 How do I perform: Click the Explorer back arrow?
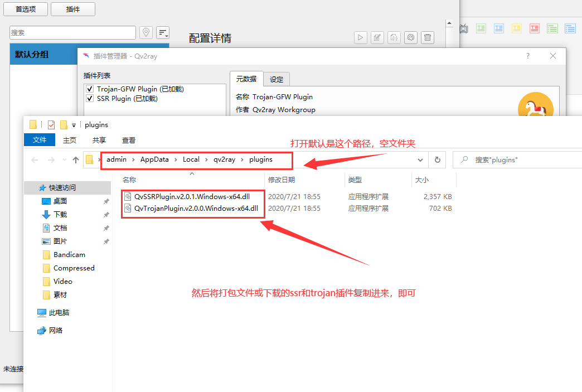35,160
